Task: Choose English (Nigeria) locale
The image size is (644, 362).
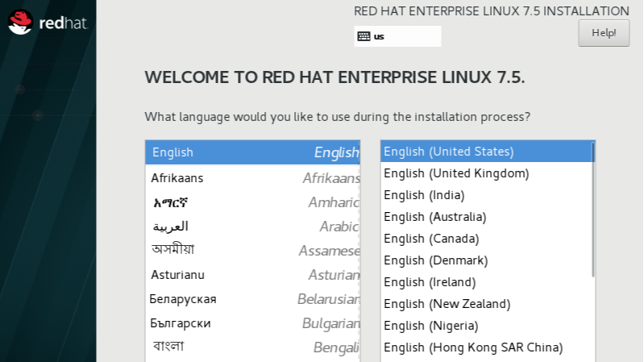Action: 486,326
